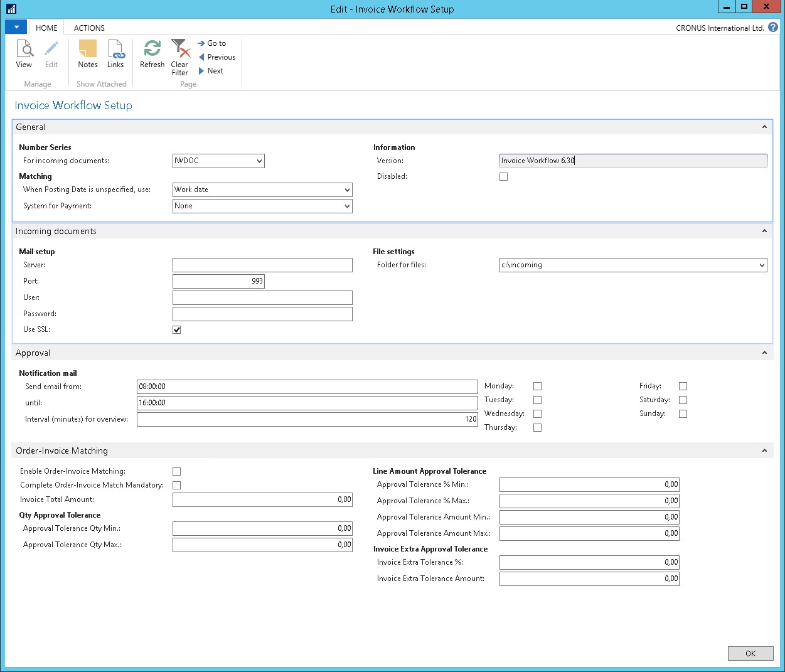The image size is (785, 672).
Task: Collapse the General section
Action: [x=764, y=127]
